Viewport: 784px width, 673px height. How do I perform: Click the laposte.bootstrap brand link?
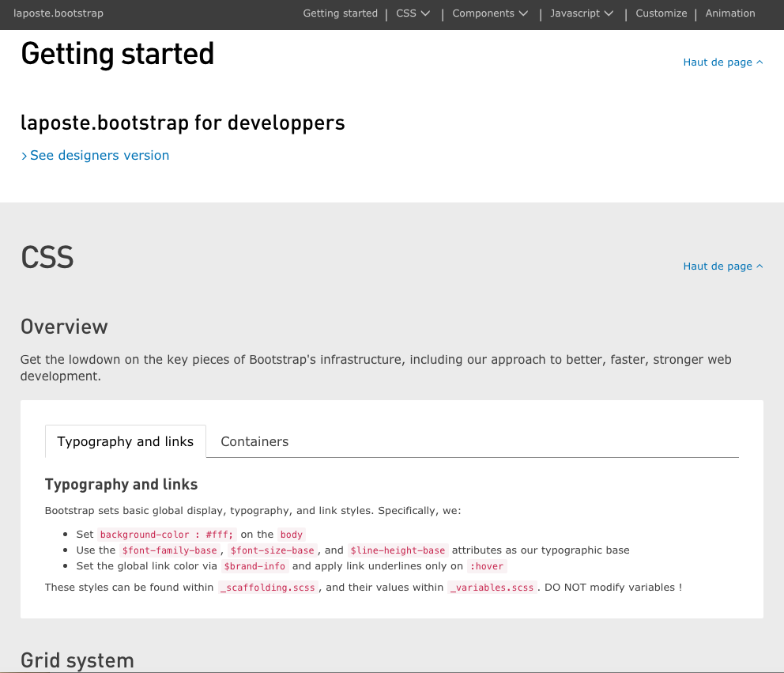58,13
